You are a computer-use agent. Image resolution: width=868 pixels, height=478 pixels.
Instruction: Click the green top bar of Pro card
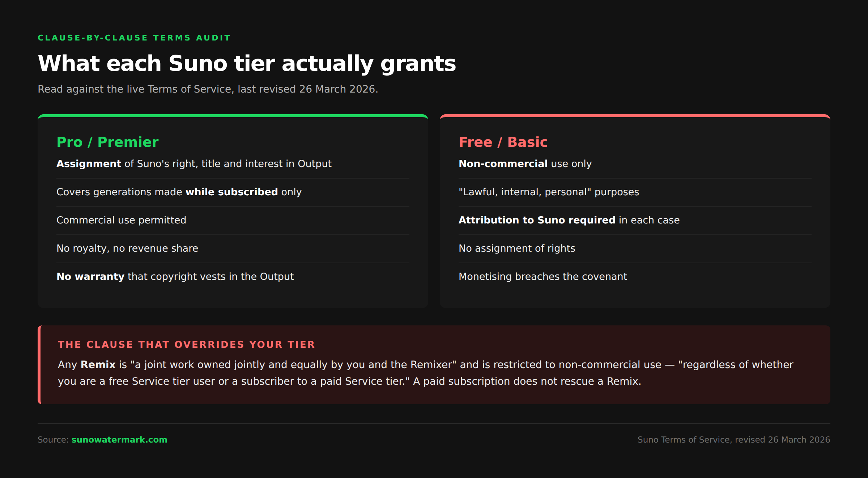(233, 116)
